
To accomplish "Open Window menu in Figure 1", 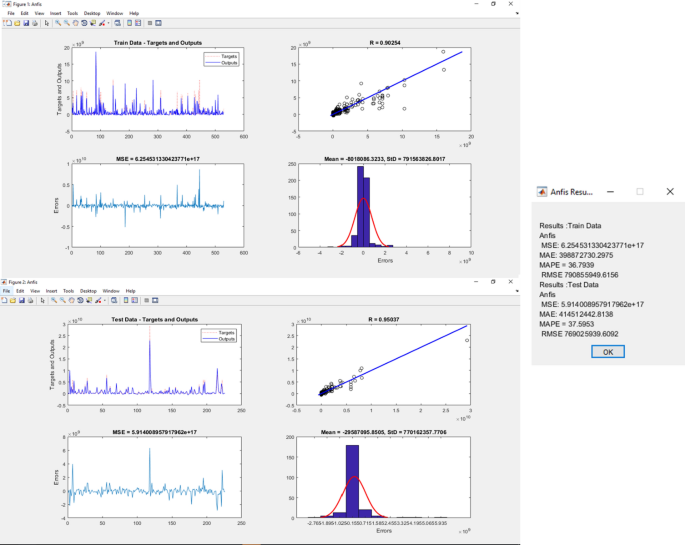I will click(114, 14).
